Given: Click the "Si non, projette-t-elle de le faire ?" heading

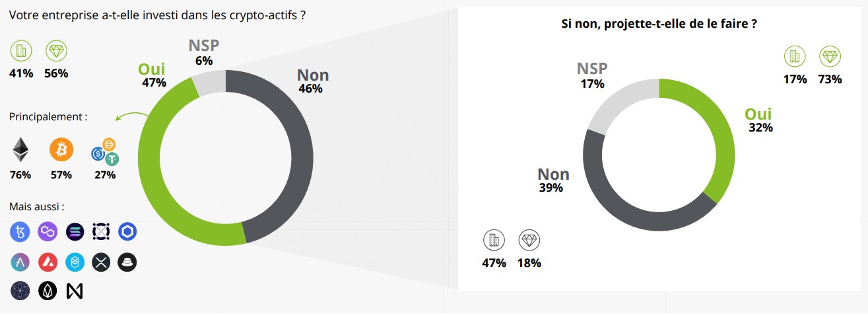Looking at the screenshot, I should (x=657, y=24).
